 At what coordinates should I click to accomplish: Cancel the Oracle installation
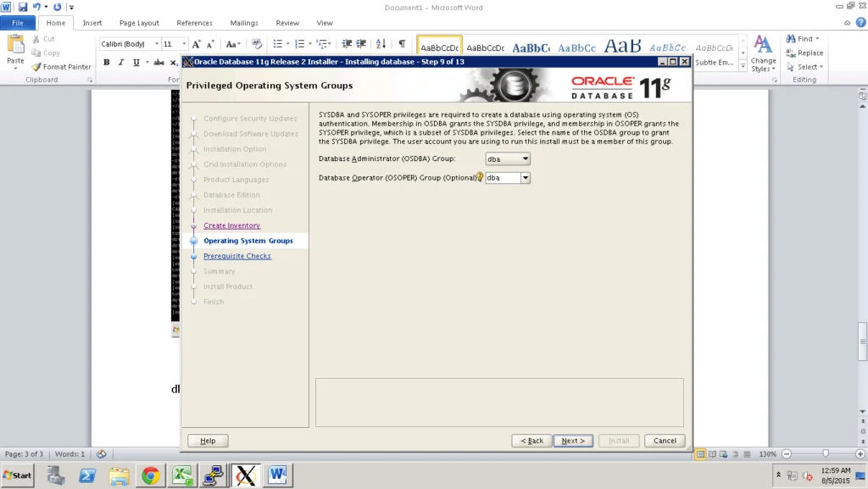point(665,441)
